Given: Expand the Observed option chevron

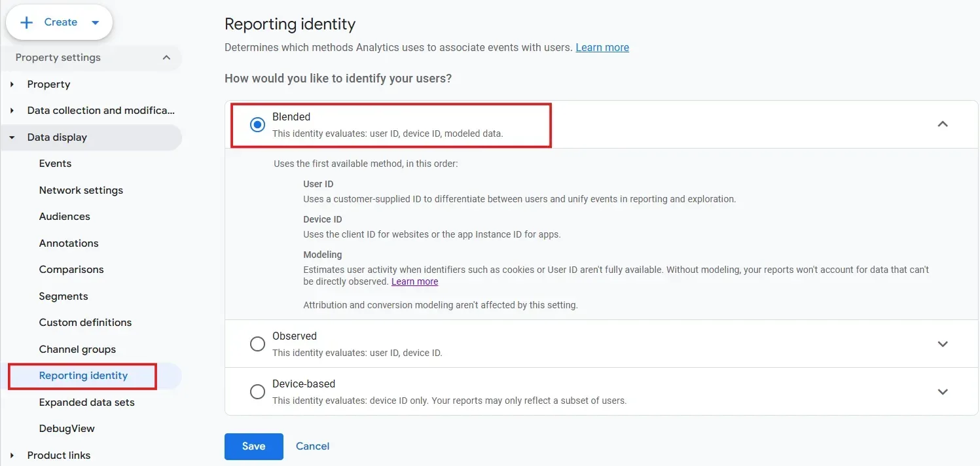Looking at the screenshot, I should pos(943,344).
